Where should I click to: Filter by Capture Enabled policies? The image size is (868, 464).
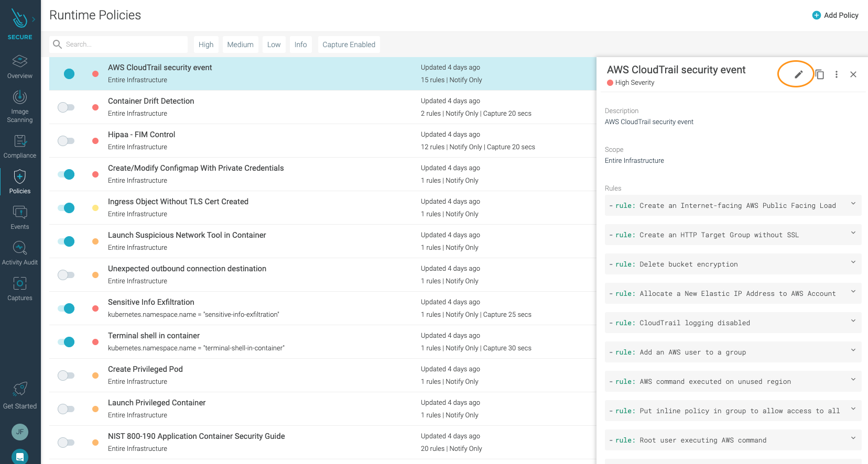[x=349, y=45]
